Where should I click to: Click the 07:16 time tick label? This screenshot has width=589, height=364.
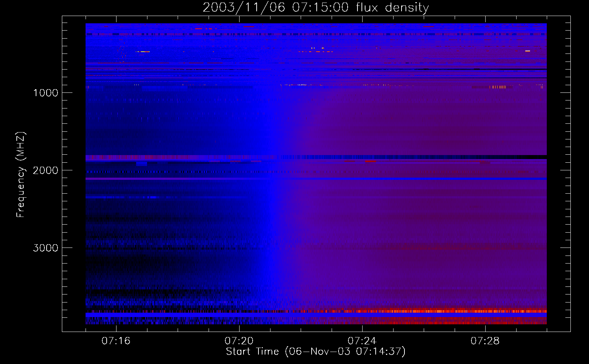coord(116,341)
